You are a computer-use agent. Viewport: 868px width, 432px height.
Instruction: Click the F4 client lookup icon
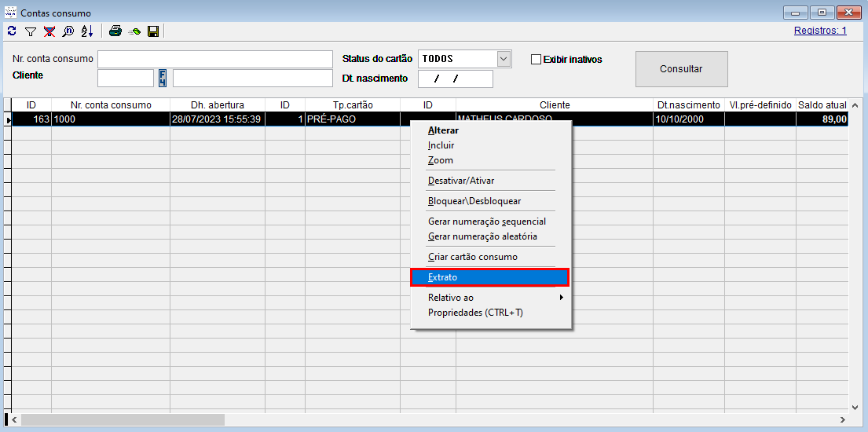click(x=163, y=78)
